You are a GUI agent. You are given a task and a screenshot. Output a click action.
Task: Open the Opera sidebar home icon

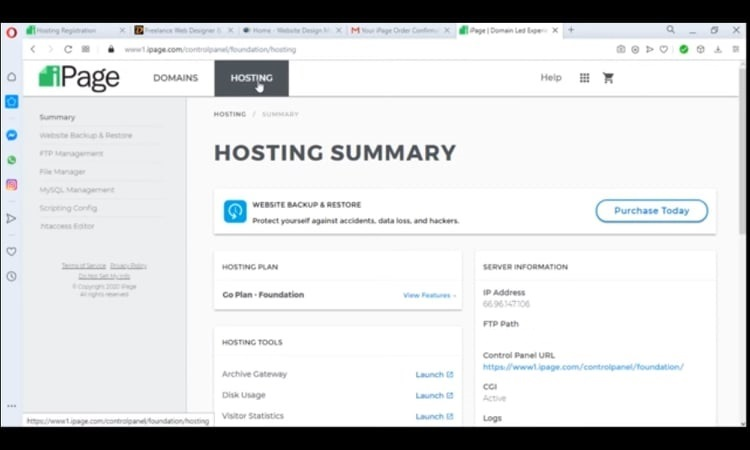click(11, 77)
